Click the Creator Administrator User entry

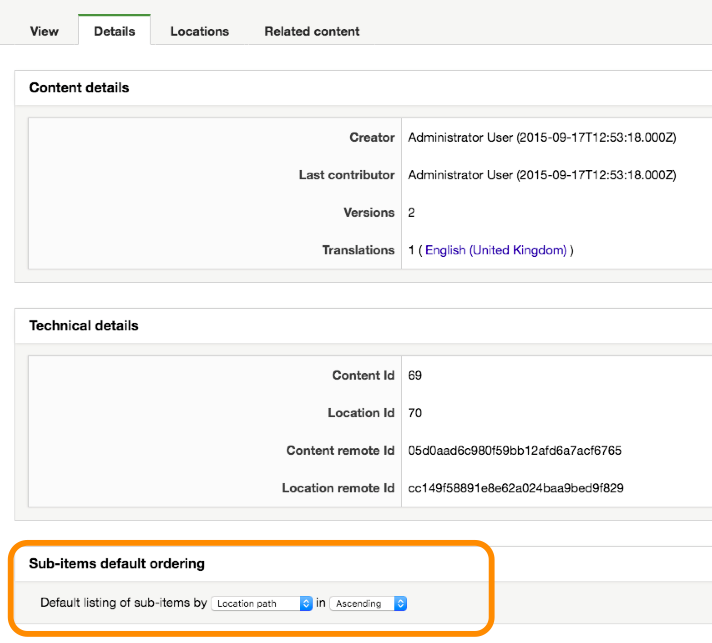542,138
